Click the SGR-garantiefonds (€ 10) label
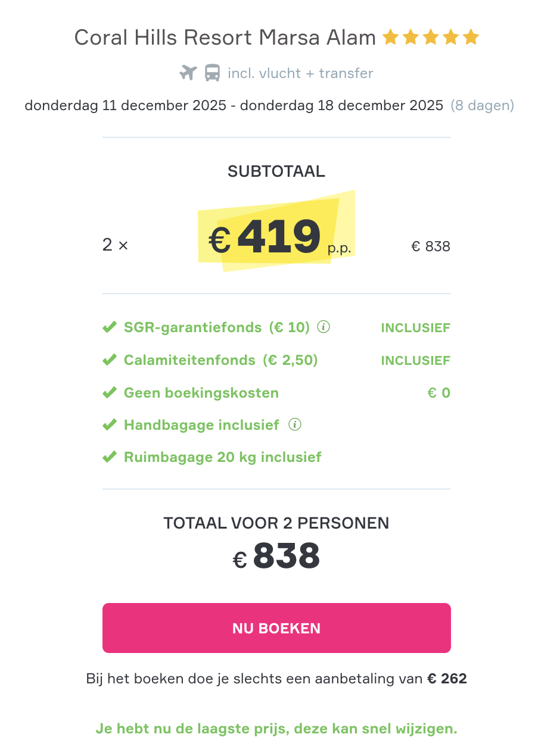Viewport: 535px width, 756px height. (217, 327)
